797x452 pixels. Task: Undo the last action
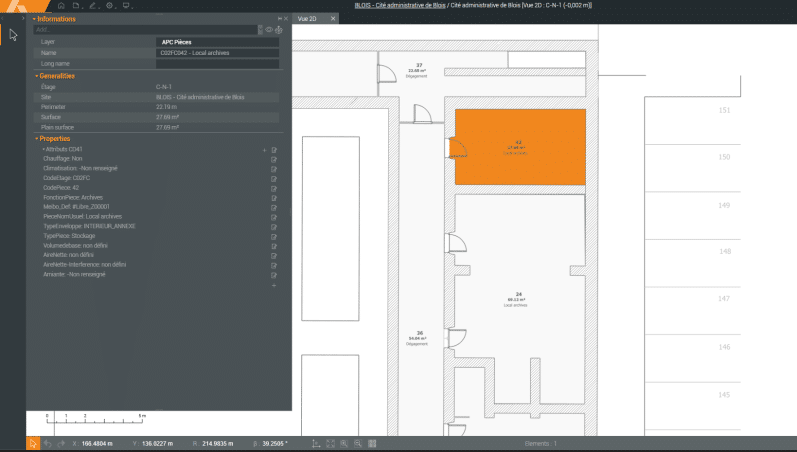(47, 443)
